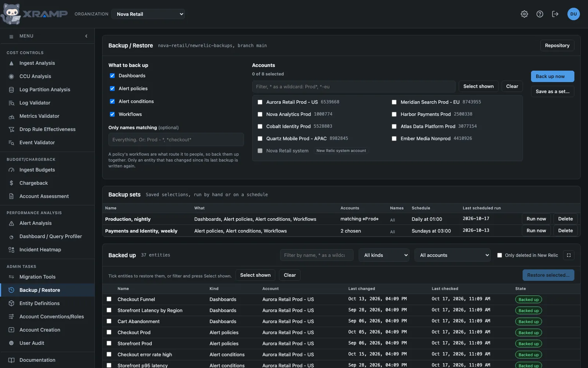588x368 pixels.
Task: Open the DU user avatar
Action: tap(574, 14)
